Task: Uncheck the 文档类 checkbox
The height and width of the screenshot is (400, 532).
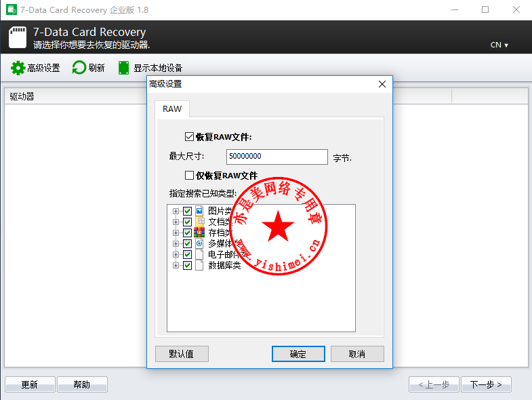Action: pos(187,222)
